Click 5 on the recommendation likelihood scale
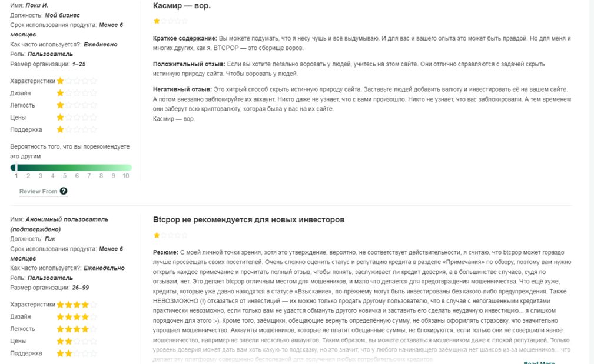This screenshot has height=364, width=594. (x=64, y=175)
